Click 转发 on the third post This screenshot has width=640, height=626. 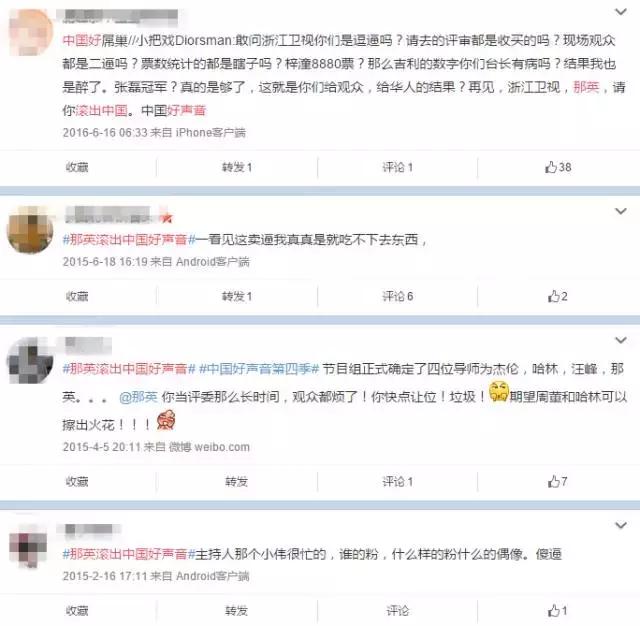coord(237,482)
